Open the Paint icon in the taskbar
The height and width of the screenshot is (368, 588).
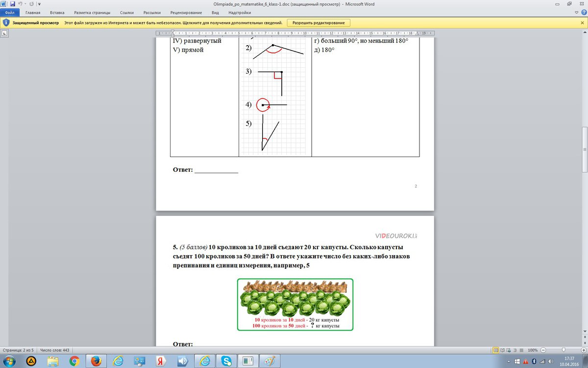[x=269, y=361]
